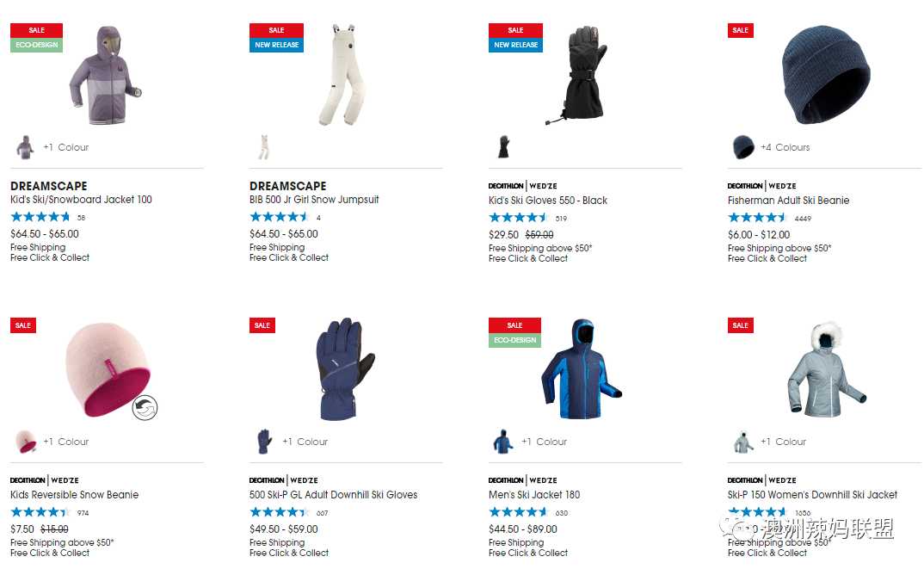Screen dimensions: 924x569
Task: Select the navy beanie colour swatch thumbnail
Action: [x=743, y=147]
